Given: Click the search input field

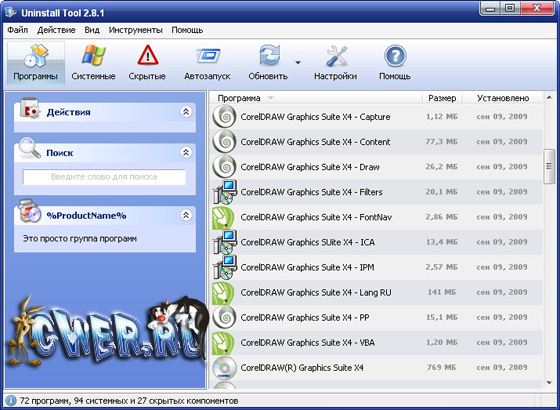Looking at the screenshot, I should click(x=104, y=177).
